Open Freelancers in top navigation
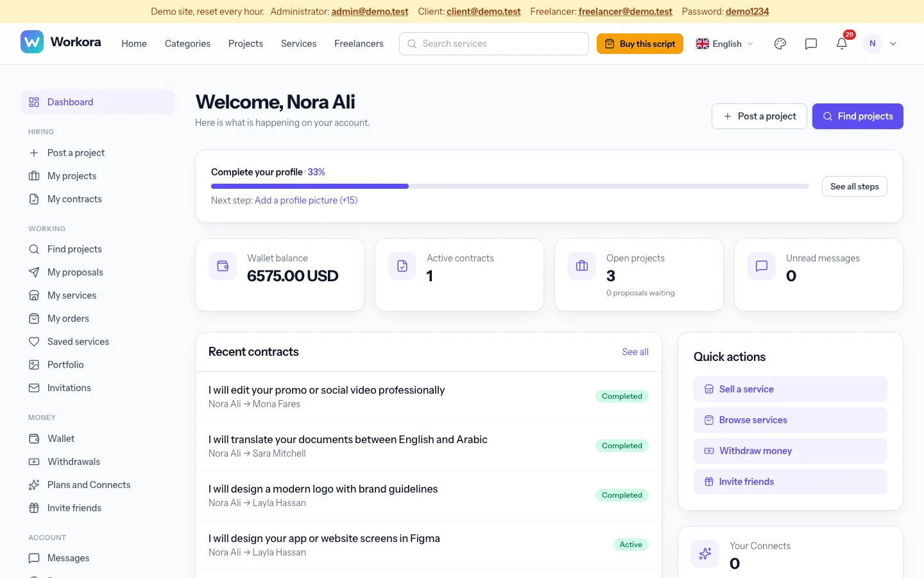 [x=359, y=44]
